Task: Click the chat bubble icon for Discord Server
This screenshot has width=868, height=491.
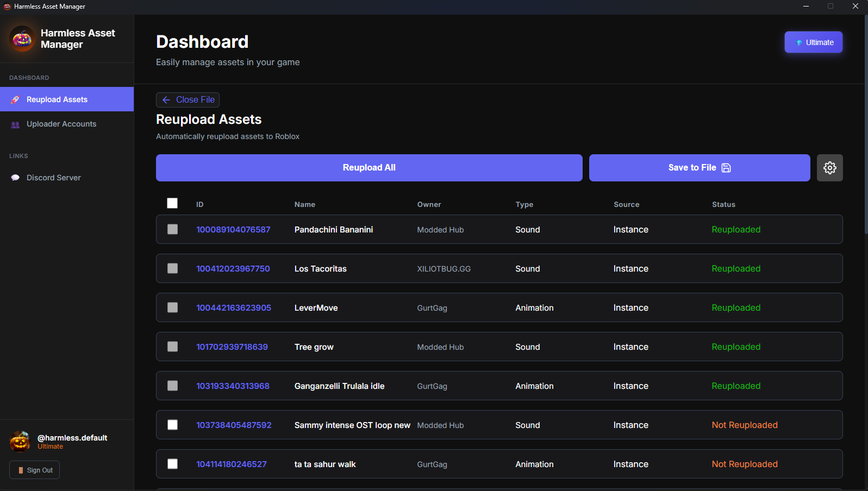Action: [15, 178]
